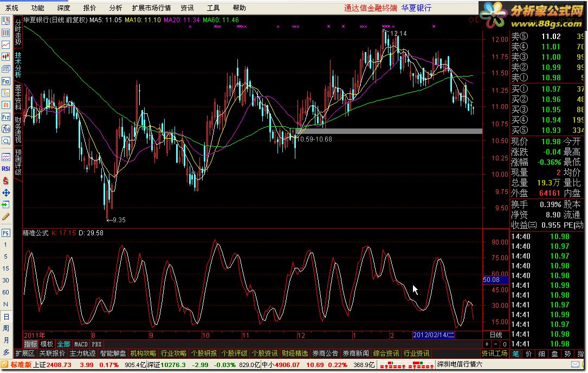The height and width of the screenshot is (373, 588).
Task: Open the 资讯 menu
Action: tap(187, 8)
